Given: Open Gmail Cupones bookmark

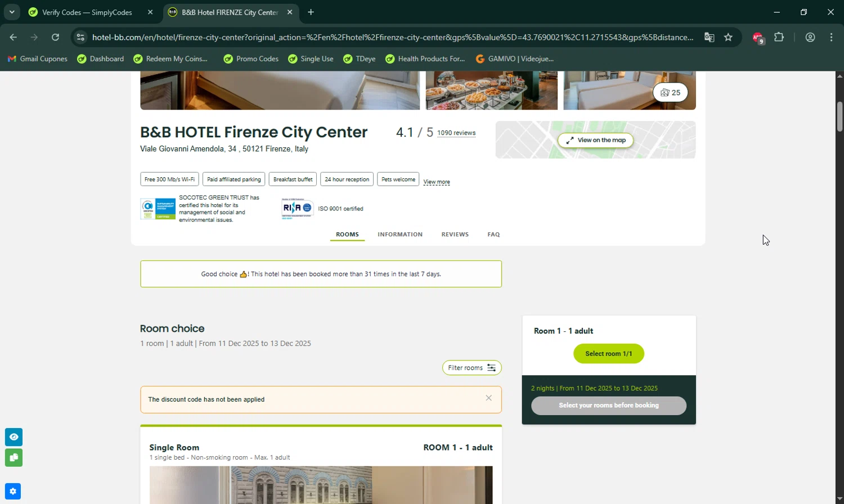Looking at the screenshot, I should pyautogui.click(x=38, y=58).
